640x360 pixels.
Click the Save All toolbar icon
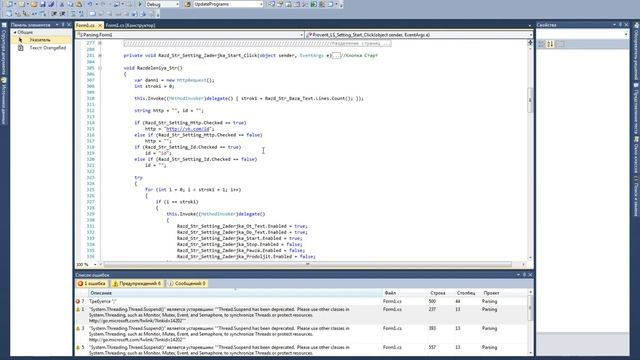[51, 4]
